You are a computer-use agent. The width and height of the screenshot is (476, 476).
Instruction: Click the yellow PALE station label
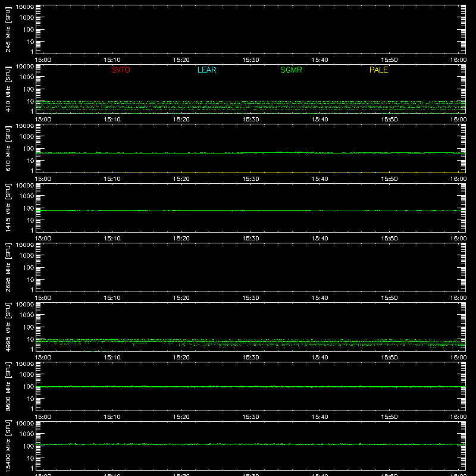378,70
